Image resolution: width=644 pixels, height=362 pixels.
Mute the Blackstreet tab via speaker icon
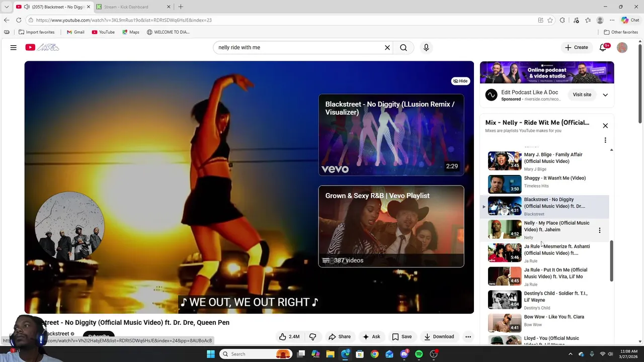coord(26,7)
